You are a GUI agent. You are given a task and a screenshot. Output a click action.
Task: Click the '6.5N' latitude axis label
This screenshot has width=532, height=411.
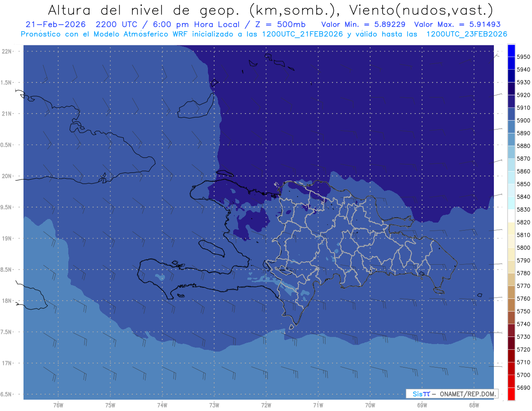click(6, 394)
